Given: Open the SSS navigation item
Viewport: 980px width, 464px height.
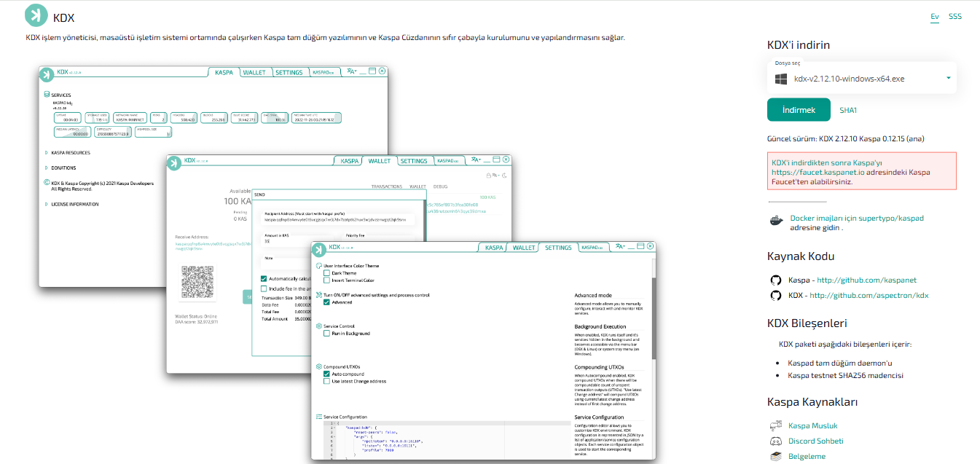Looking at the screenshot, I should tap(955, 16).
